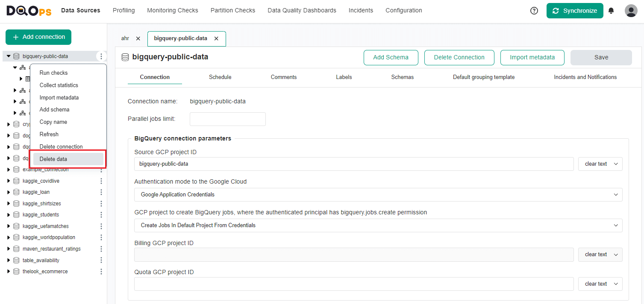The width and height of the screenshot is (644, 304).
Task: Switch to the Schedule tab
Action: pyautogui.click(x=220, y=77)
